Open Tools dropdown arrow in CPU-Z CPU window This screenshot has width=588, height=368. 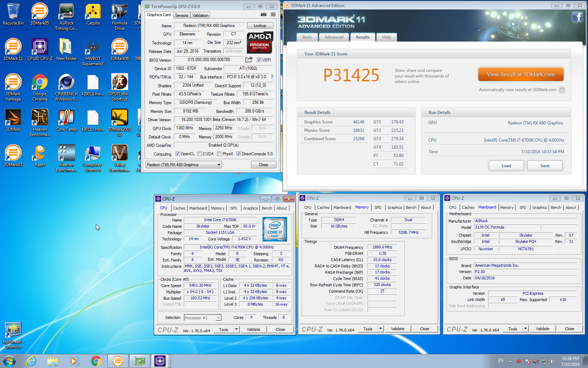[236, 329]
